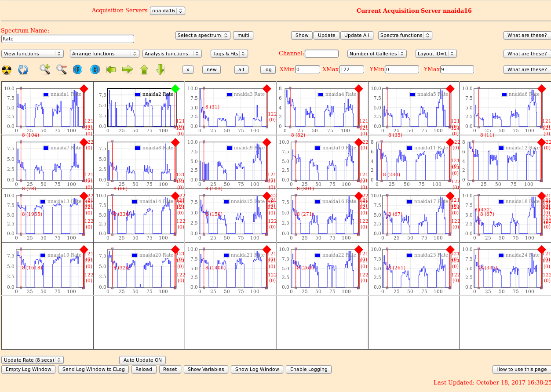The image size is (551, 392).
Task: Click the radiation symbol icon
Action: pyautogui.click(x=7, y=69)
